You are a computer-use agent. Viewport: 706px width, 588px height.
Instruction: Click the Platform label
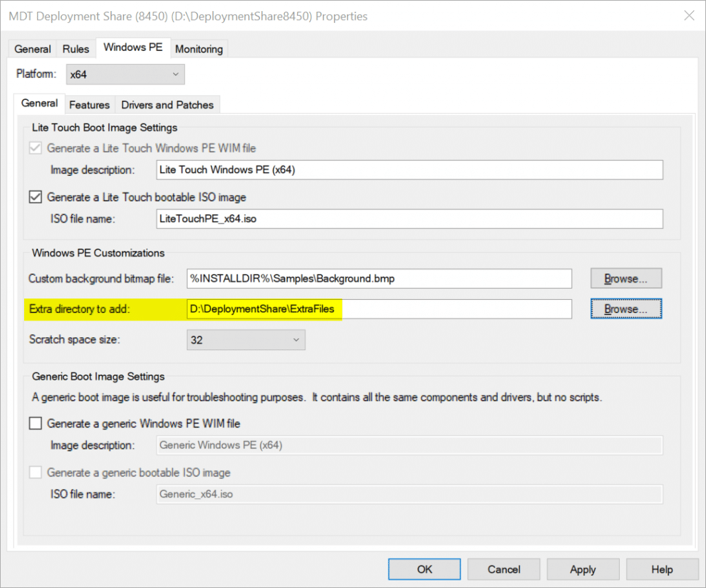point(36,74)
